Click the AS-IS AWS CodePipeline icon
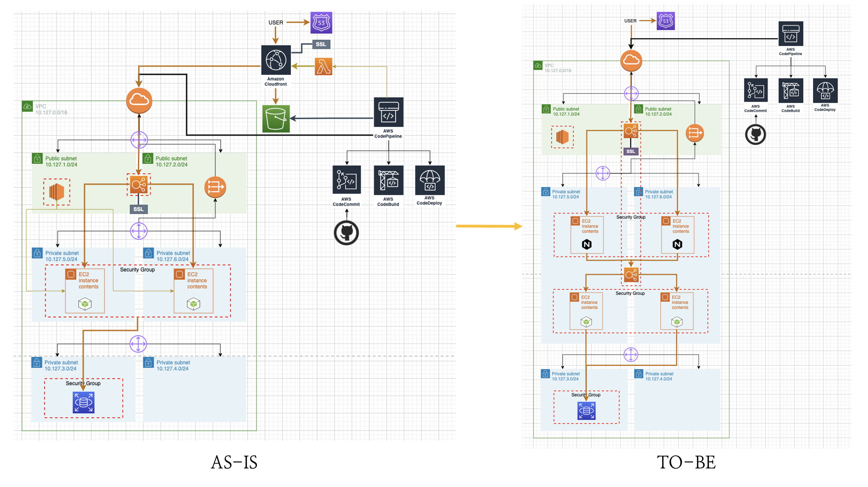 (388, 112)
